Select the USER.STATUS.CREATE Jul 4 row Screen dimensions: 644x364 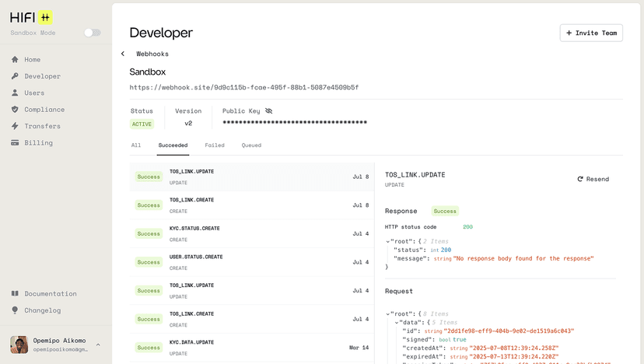coord(252,262)
